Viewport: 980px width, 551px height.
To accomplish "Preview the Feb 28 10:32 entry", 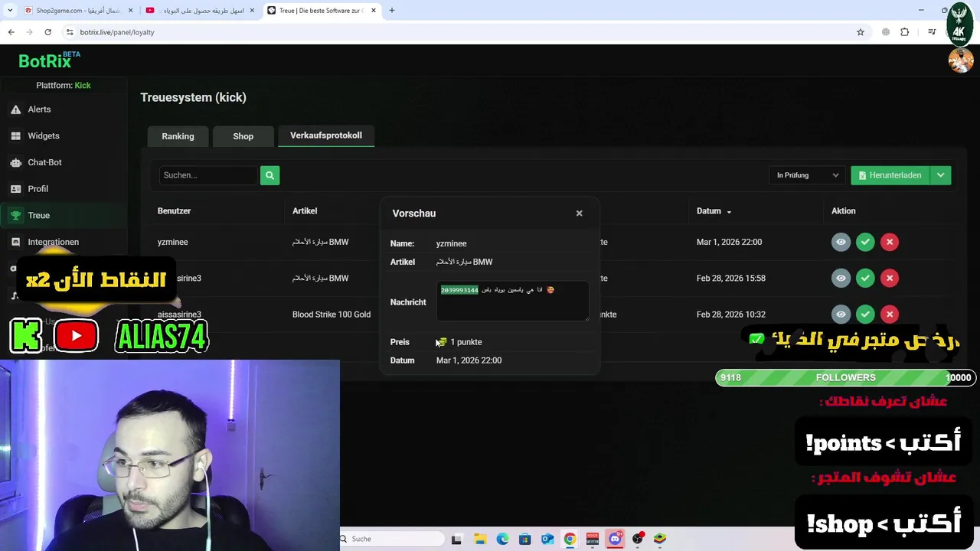I will pyautogui.click(x=841, y=314).
